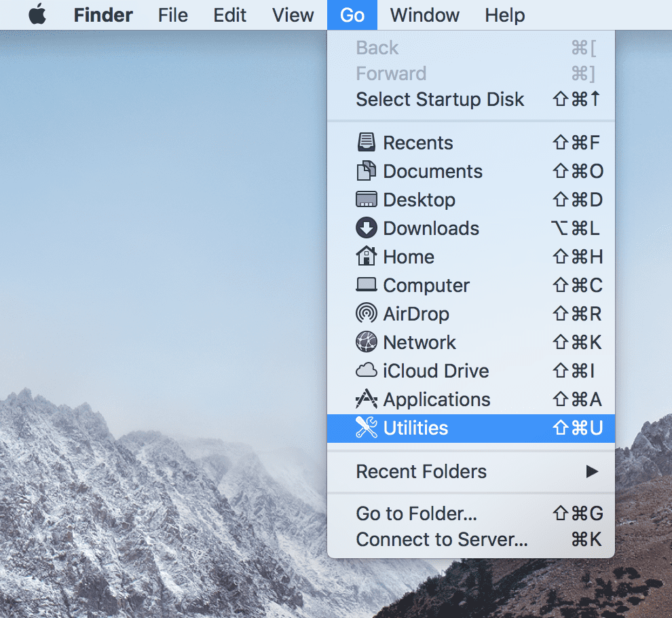The width and height of the screenshot is (672, 618).
Task: Select 'Select Startup Disk' from the menu
Action: click(x=440, y=99)
